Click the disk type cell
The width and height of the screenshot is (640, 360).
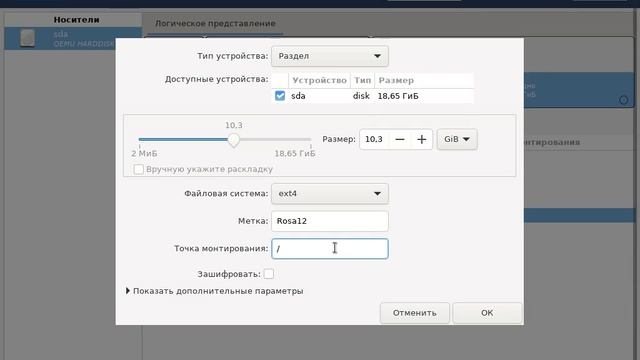361,96
